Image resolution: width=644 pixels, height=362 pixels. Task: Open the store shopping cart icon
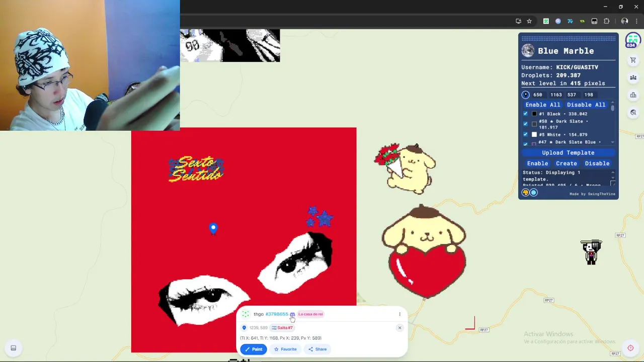pos(633,60)
